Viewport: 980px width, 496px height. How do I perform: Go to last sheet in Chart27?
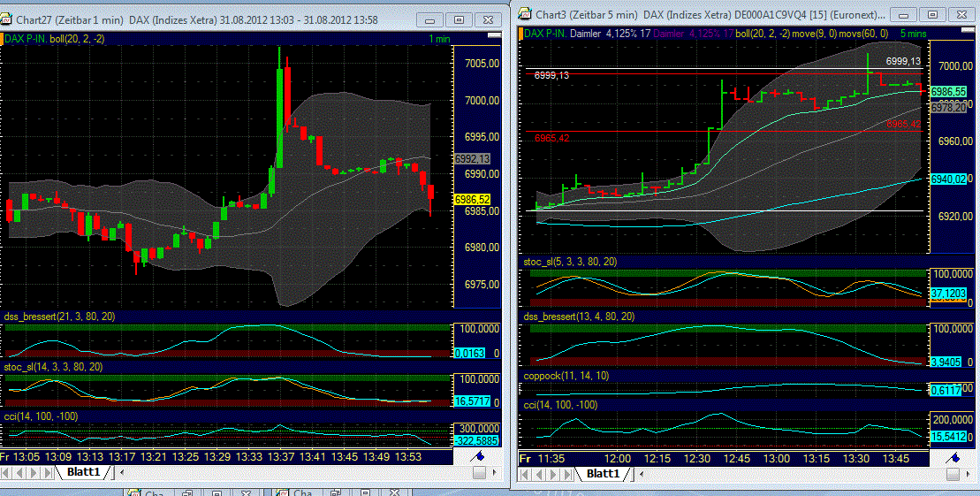coord(48,473)
